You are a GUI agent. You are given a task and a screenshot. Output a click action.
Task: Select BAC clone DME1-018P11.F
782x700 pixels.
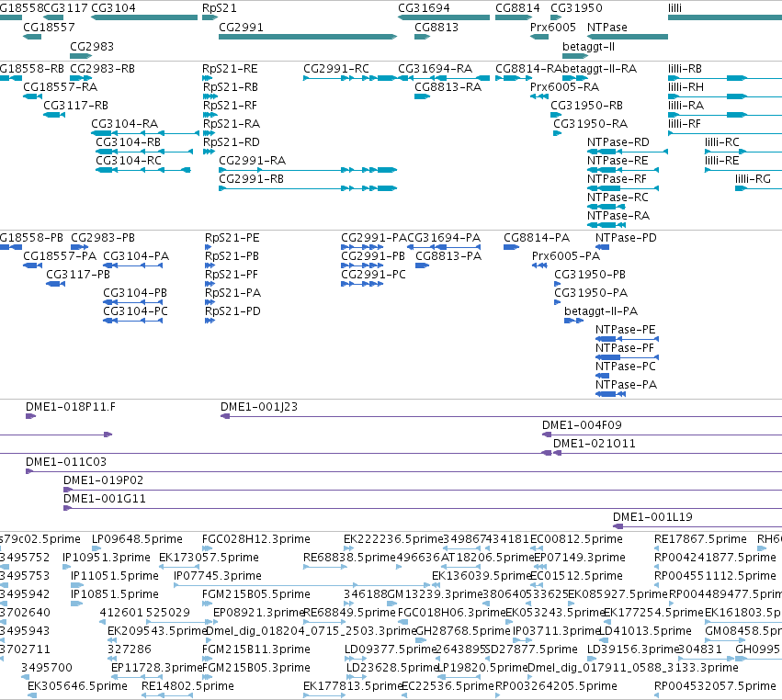tap(71, 407)
